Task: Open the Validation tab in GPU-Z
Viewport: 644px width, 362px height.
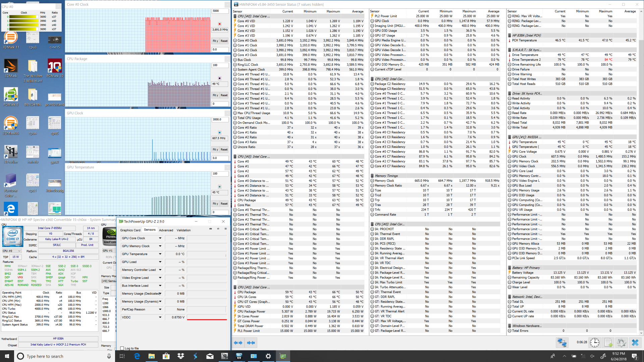Action: coord(183,230)
